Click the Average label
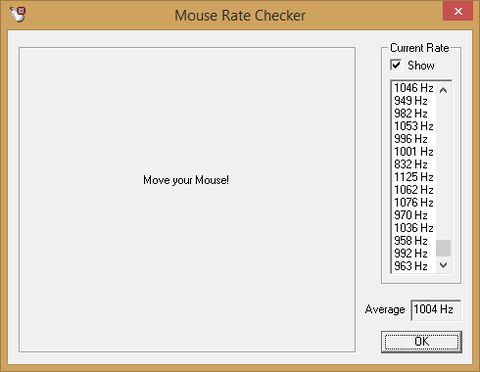The height and width of the screenshot is (372, 480). point(385,309)
